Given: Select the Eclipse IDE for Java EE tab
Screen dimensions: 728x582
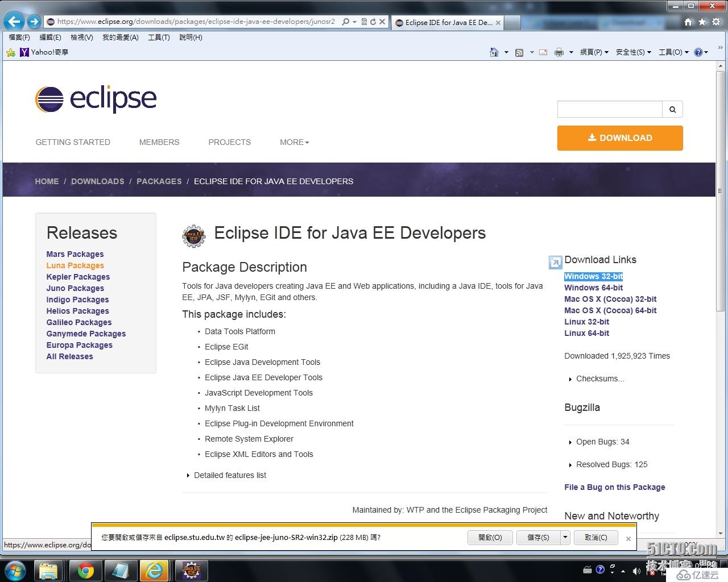Looking at the screenshot, I should point(447,23).
